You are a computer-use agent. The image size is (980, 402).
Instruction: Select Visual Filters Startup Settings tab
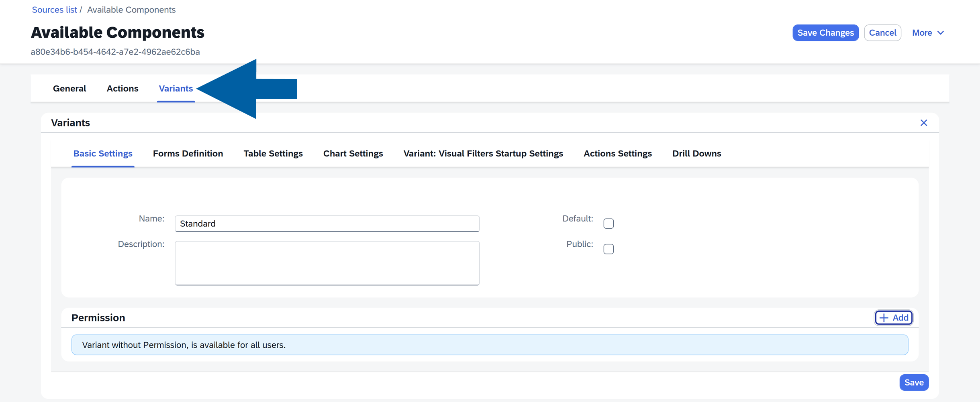pos(483,154)
